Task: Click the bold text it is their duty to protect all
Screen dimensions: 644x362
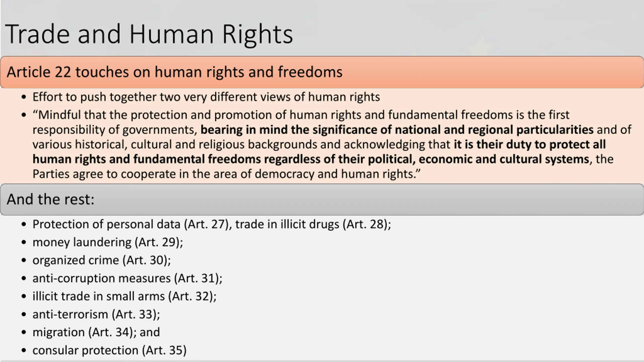Action: (x=530, y=145)
